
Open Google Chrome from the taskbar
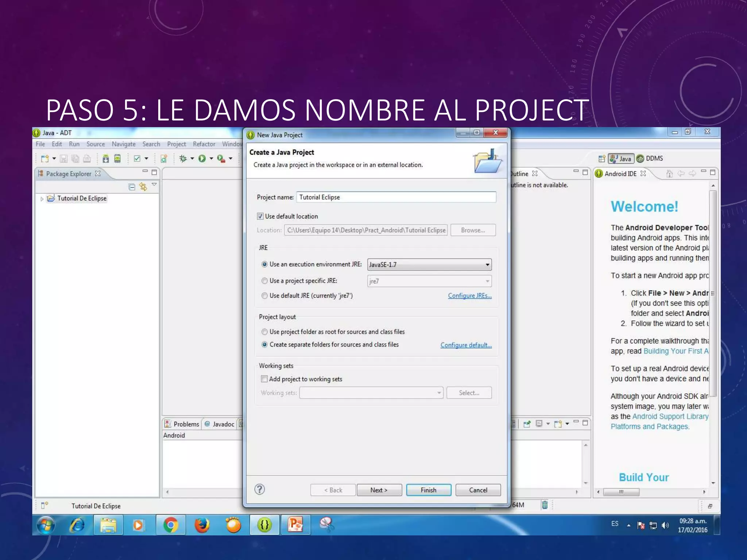pyautogui.click(x=171, y=525)
